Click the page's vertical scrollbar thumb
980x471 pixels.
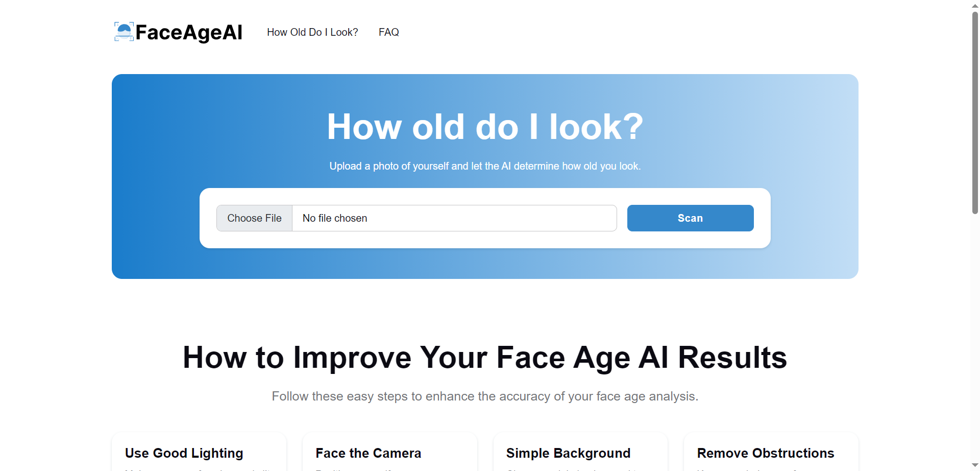pyautogui.click(x=975, y=112)
